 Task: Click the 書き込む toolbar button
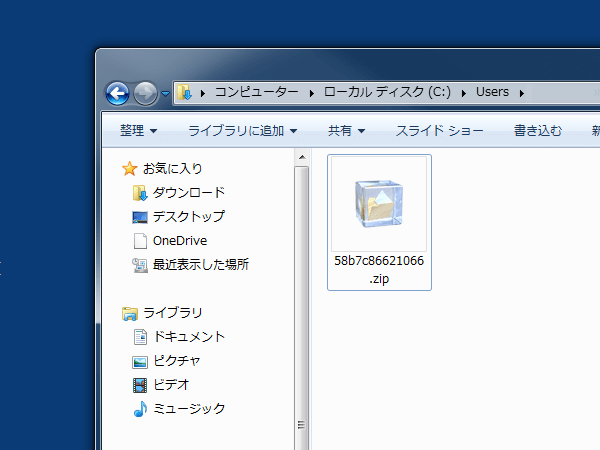(x=537, y=131)
